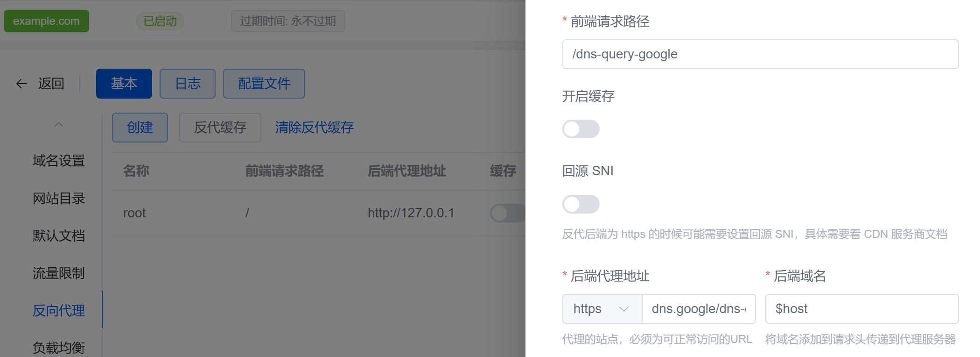
Task: Select 网站目录 in the sidebar
Action: point(59,199)
